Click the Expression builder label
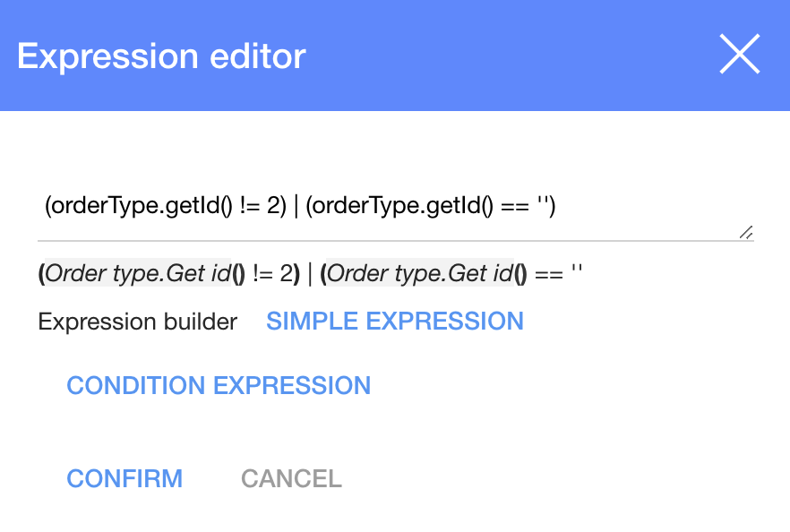 pyautogui.click(x=136, y=322)
